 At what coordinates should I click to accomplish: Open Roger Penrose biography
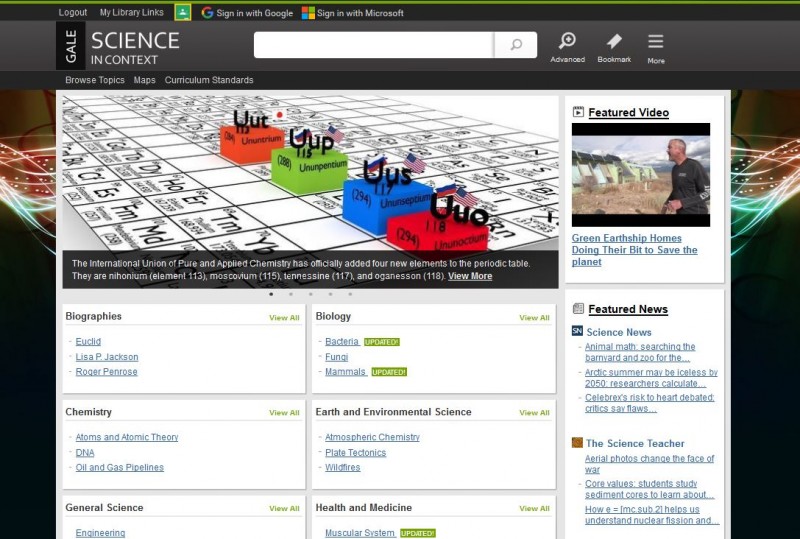106,372
